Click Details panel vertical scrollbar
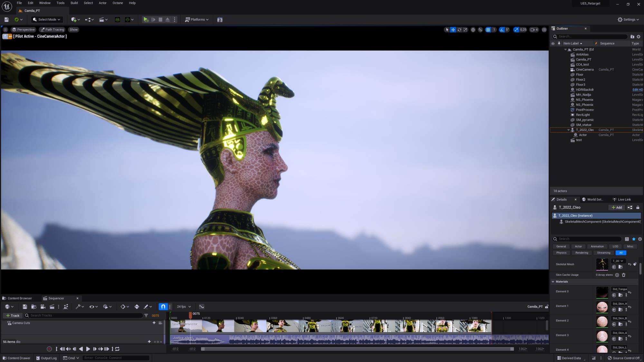This screenshot has height=362, width=644. click(641, 269)
